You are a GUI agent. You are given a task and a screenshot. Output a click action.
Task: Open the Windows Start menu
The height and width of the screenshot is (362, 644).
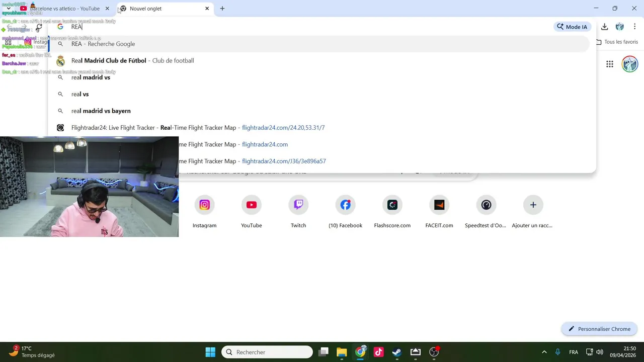[x=210, y=352]
